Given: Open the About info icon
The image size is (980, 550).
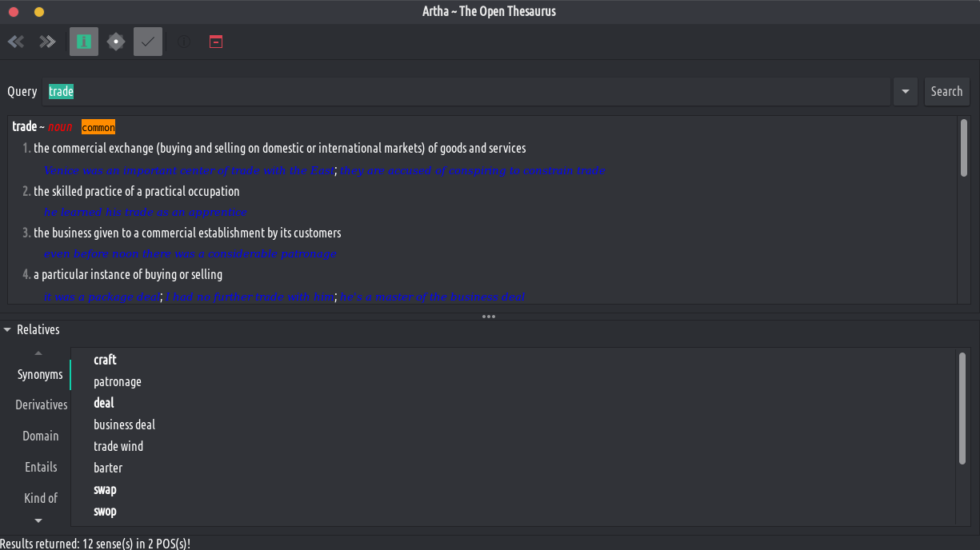Looking at the screenshot, I should tap(184, 42).
